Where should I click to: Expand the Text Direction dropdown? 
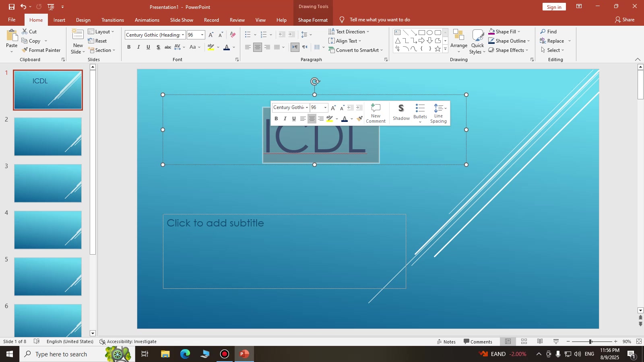tap(367, 32)
